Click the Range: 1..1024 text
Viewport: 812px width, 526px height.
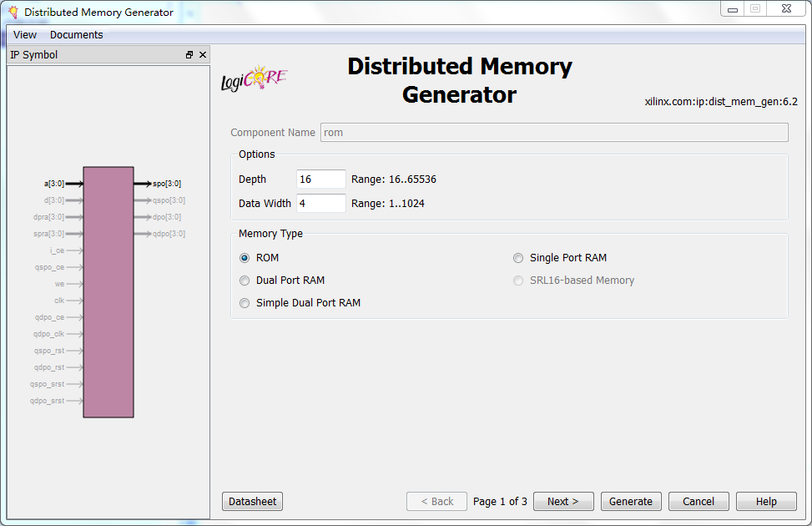(388, 203)
